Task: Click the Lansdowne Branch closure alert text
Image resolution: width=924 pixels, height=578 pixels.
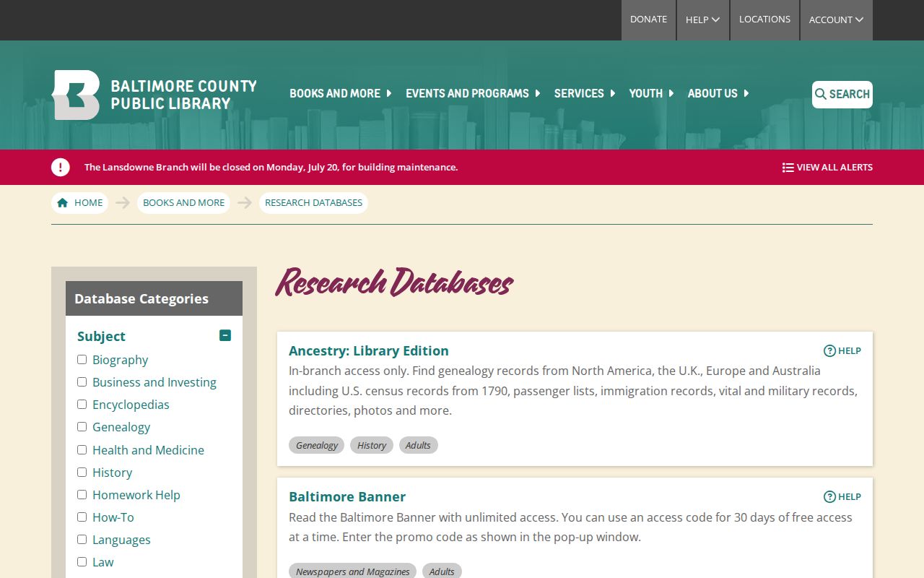Action: click(271, 167)
